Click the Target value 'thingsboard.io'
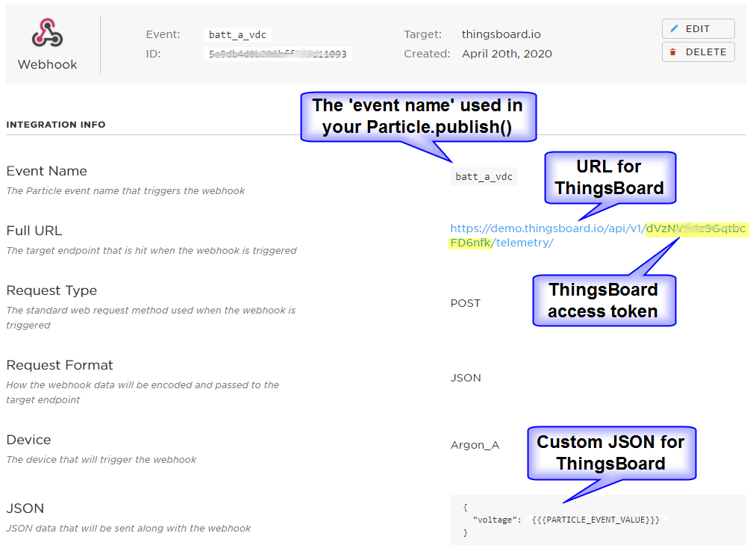Image resolution: width=756 pixels, height=551 pixels. pyautogui.click(x=501, y=34)
